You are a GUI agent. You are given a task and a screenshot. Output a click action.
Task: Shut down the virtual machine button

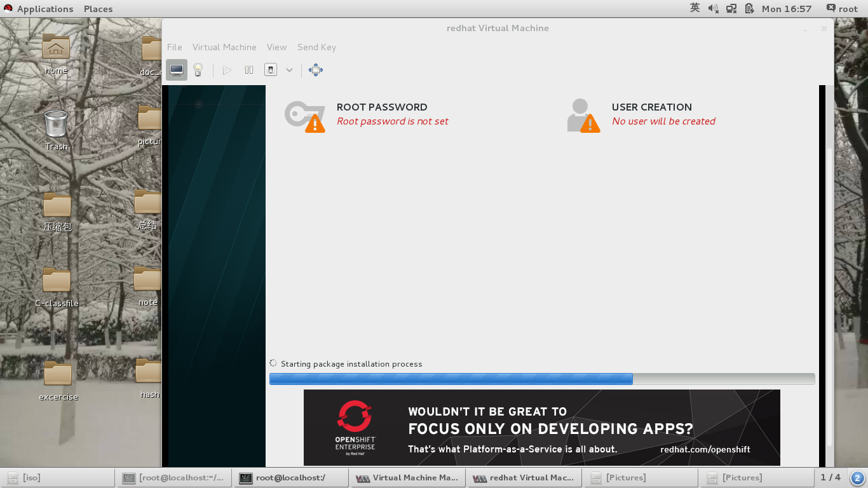[271, 70]
